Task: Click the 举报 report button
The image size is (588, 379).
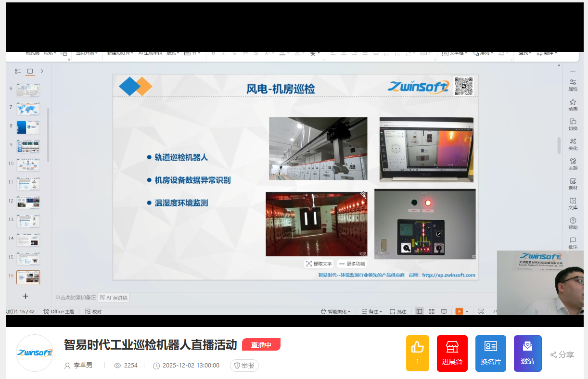Action: [x=244, y=366]
